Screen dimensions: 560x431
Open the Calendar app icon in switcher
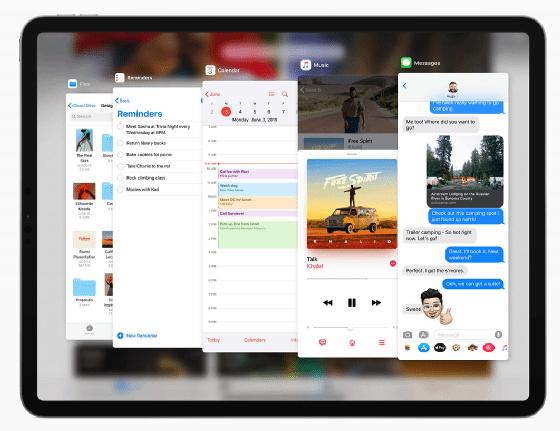(210, 70)
